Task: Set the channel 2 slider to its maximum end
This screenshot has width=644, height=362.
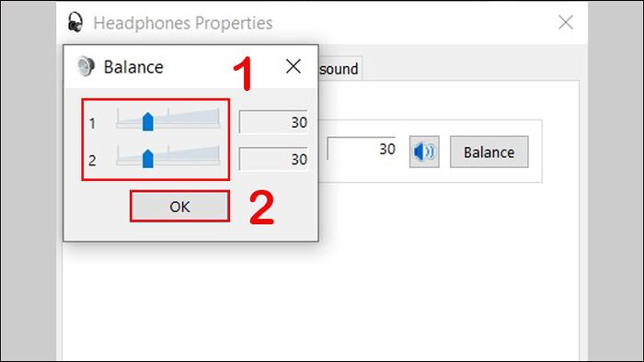Action: coord(219,156)
